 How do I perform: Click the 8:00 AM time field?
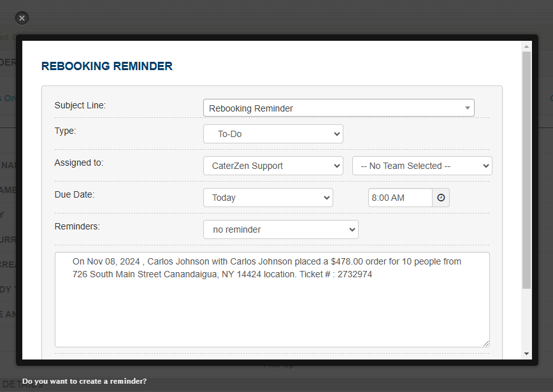tap(400, 198)
